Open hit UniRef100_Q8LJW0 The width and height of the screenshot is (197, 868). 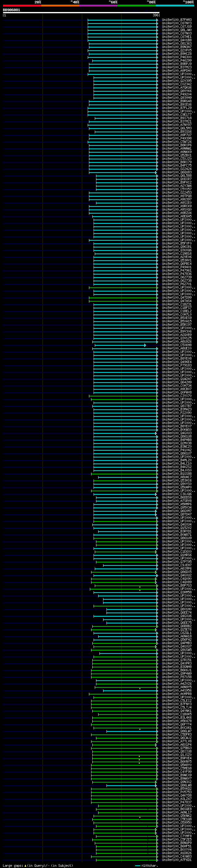click(177, 30)
